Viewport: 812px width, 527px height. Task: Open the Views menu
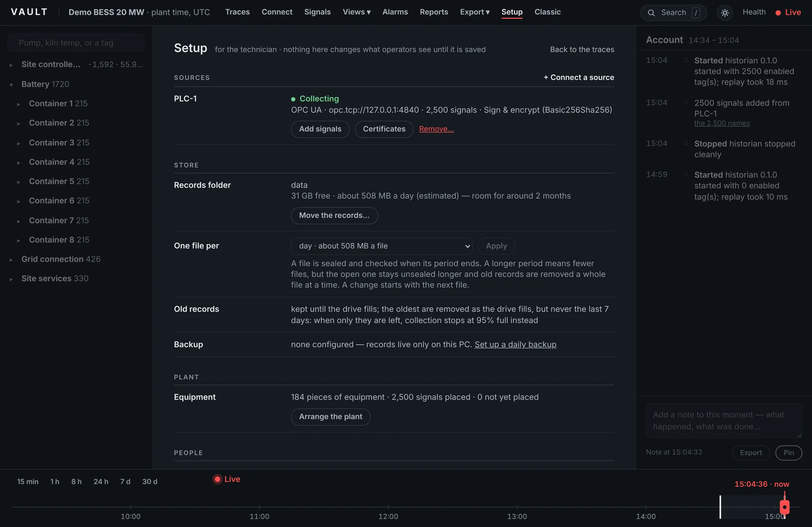coord(356,12)
